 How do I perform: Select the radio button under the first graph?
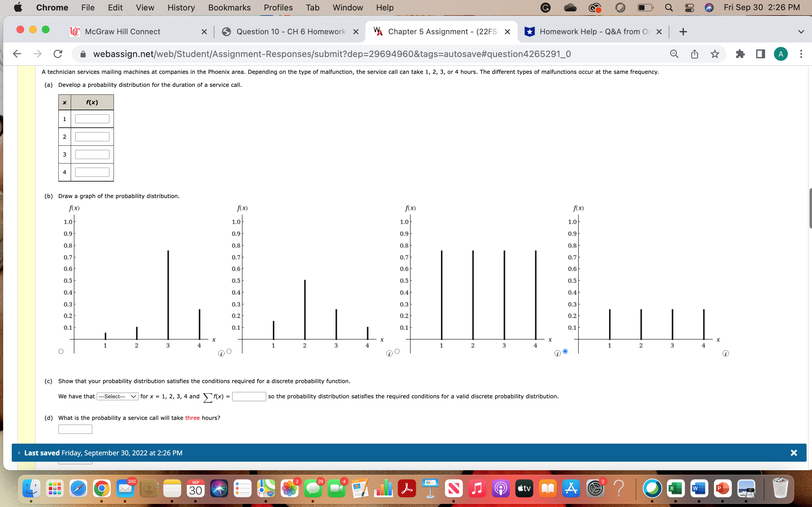click(x=61, y=351)
